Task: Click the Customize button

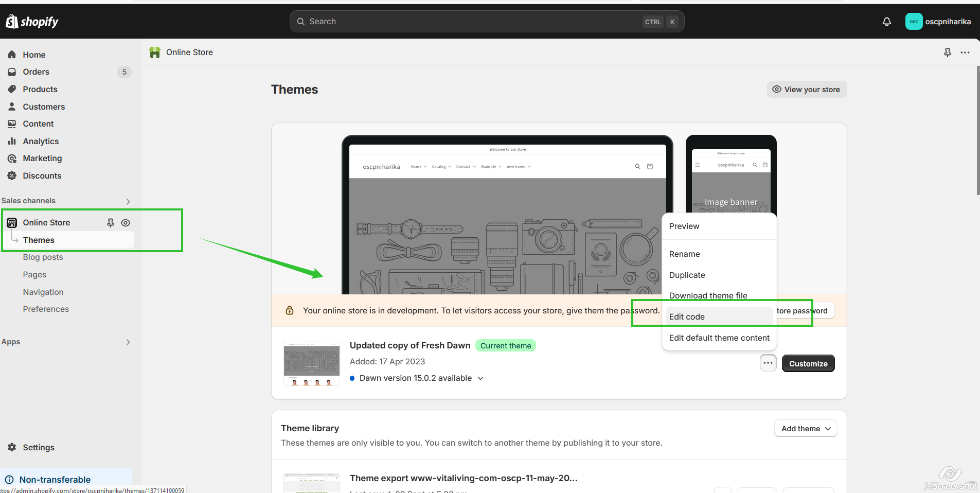Action: point(808,363)
